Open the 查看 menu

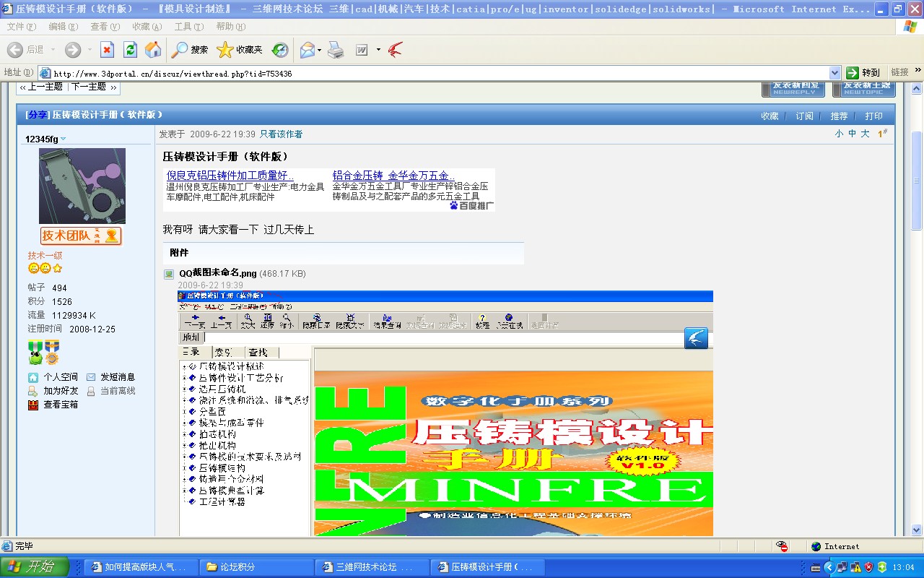tap(105, 27)
